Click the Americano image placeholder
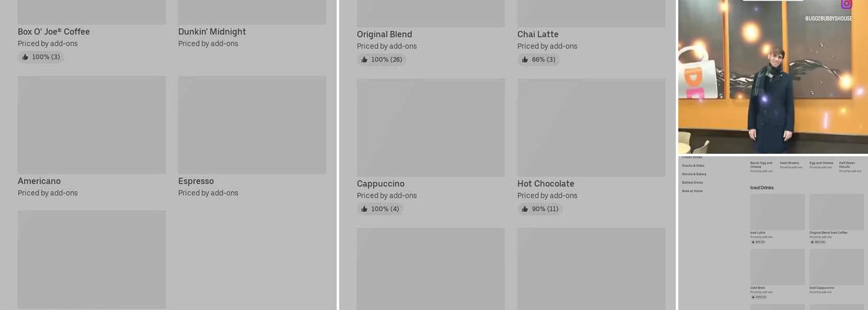 92,125
